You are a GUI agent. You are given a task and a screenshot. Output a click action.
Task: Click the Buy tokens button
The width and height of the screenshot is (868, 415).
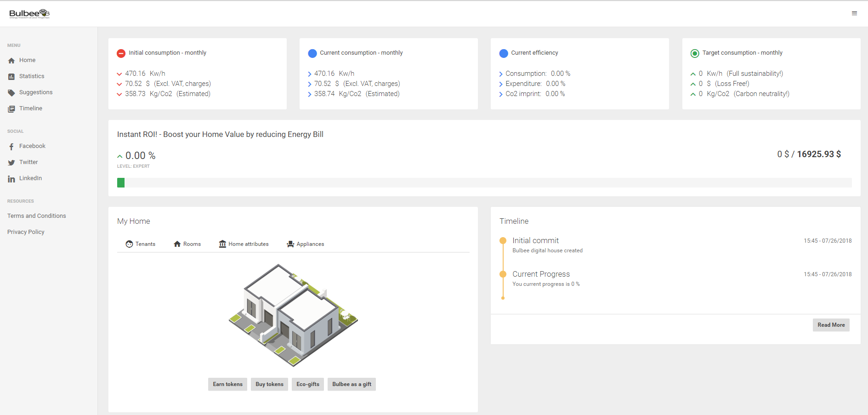pyautogui.click(x=269, y=384)
